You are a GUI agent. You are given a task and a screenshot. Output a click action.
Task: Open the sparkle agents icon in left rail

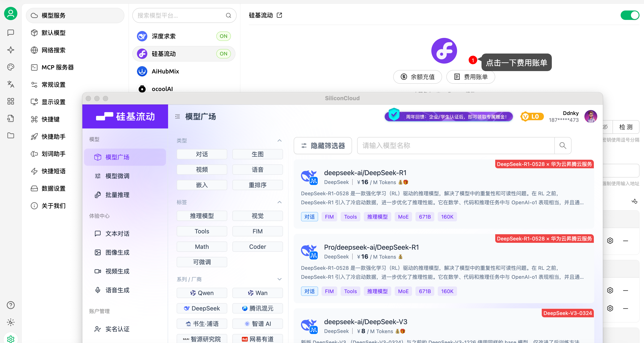click(11, 50)
